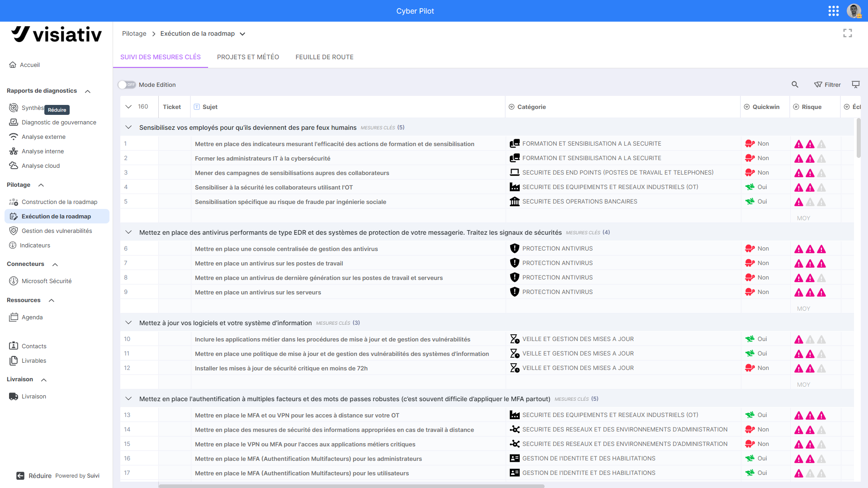This screenshot has width=868, height=488.
Task: Open the user profile avatar menu
Action: tap(854, 11)
